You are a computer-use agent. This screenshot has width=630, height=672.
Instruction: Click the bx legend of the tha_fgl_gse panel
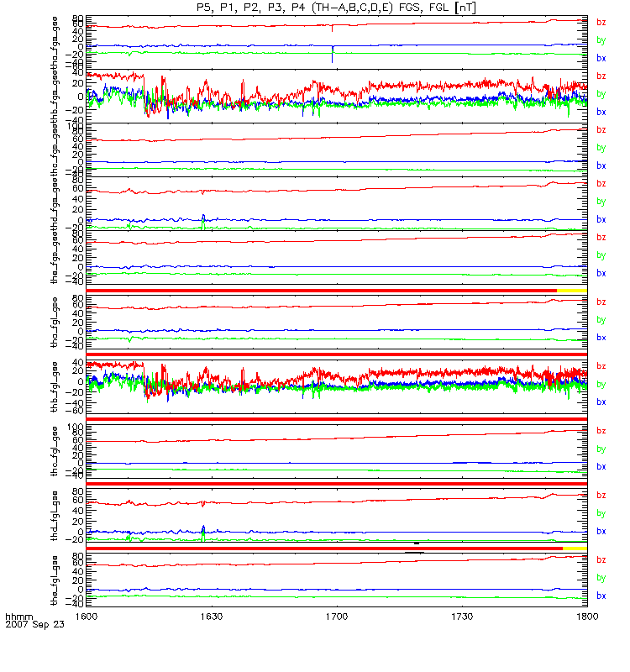tap(601, 338)
